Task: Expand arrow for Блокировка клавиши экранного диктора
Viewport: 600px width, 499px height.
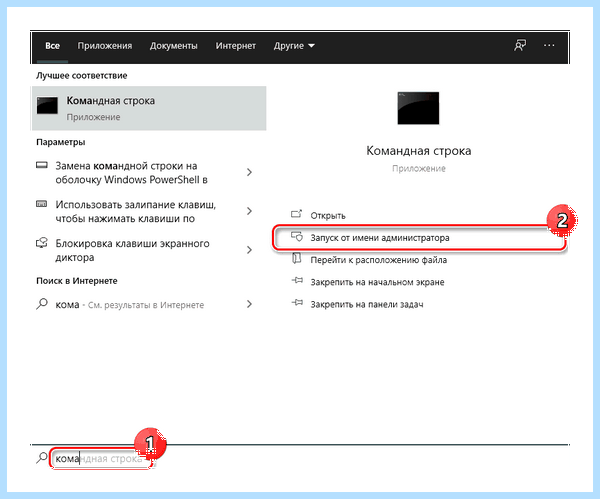Action: click(x=249, y=250)
